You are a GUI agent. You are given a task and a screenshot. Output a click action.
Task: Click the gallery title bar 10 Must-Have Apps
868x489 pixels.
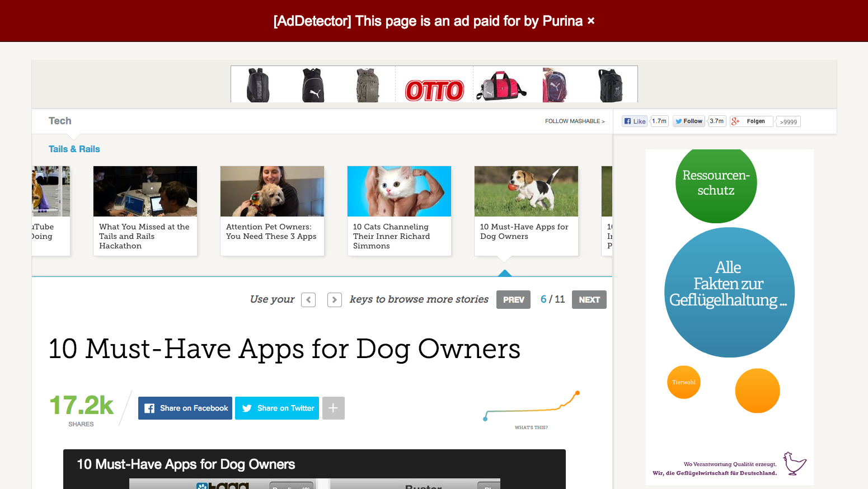pos(315,464)
